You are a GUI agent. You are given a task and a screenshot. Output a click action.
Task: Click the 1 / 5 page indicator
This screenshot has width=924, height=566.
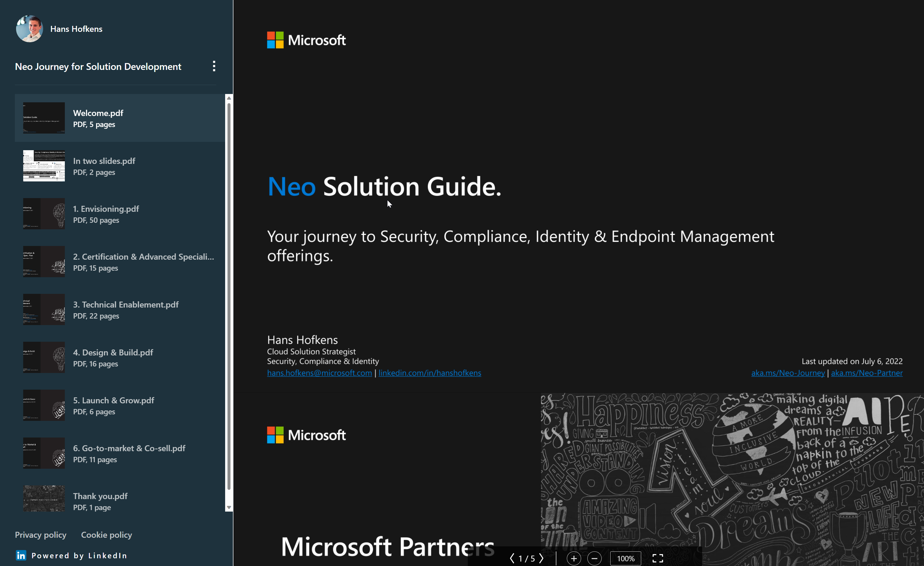526,559
